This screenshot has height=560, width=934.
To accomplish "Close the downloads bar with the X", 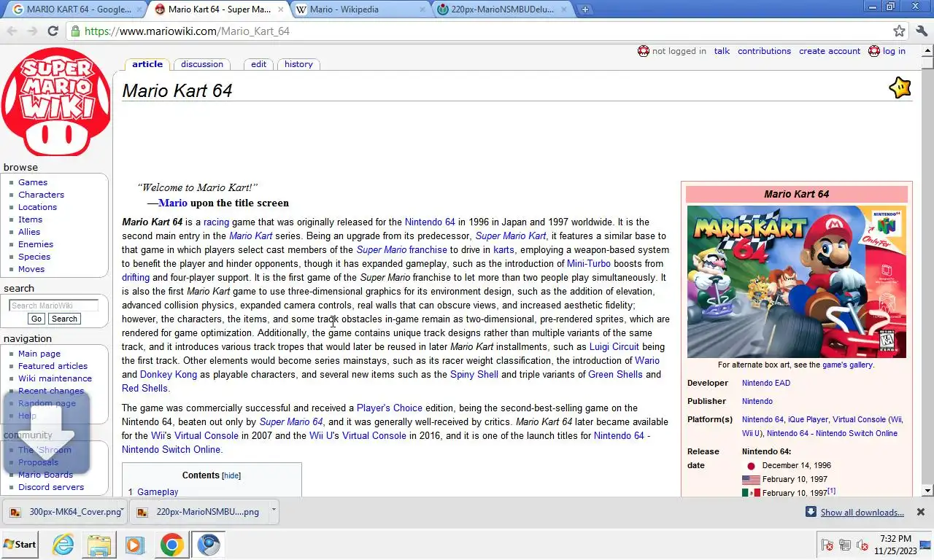I will [921, 512].
